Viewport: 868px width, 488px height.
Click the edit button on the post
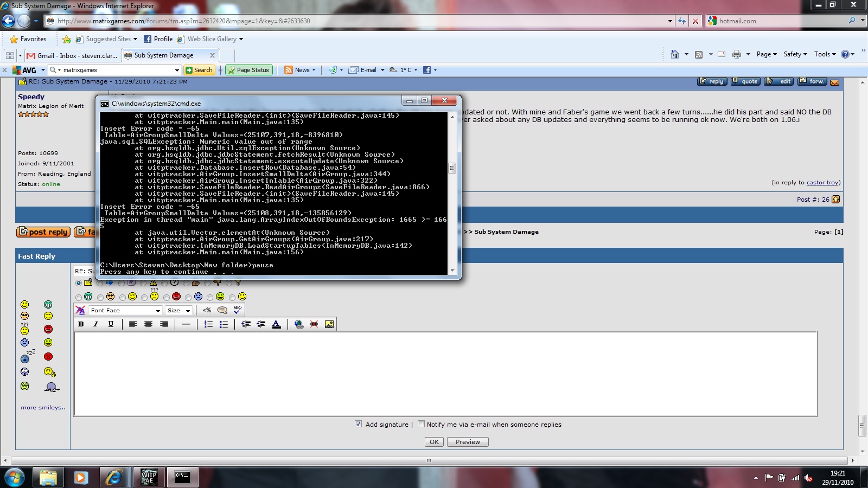pyautogui.click(x=779, y=81)
